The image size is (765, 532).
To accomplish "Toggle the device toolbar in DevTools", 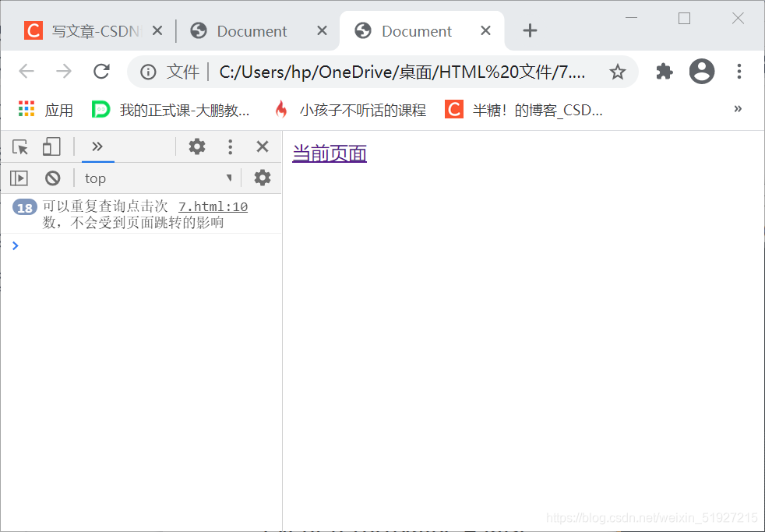I will point(51,146).
